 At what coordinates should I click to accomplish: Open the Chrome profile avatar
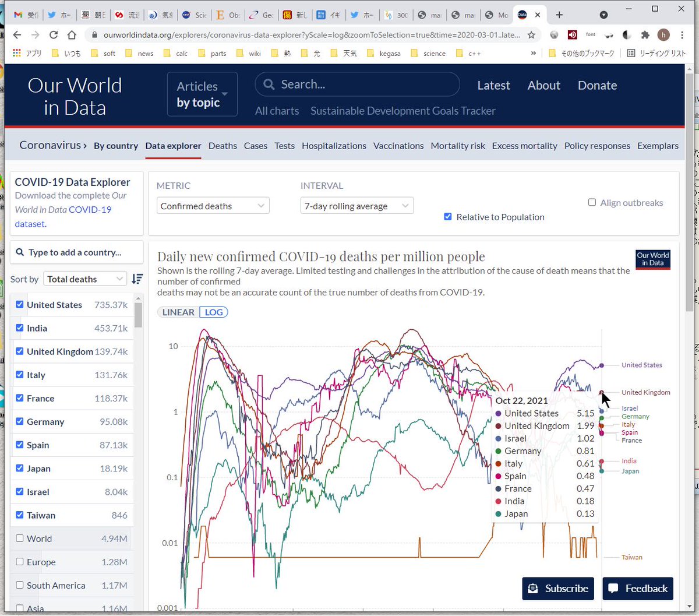[x=663, y=35]
